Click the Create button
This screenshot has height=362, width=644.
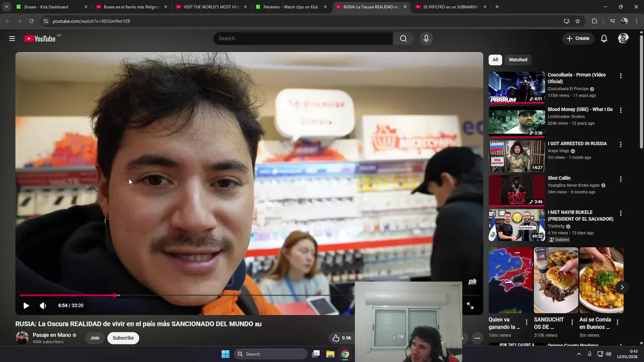[x=578, y=39]
